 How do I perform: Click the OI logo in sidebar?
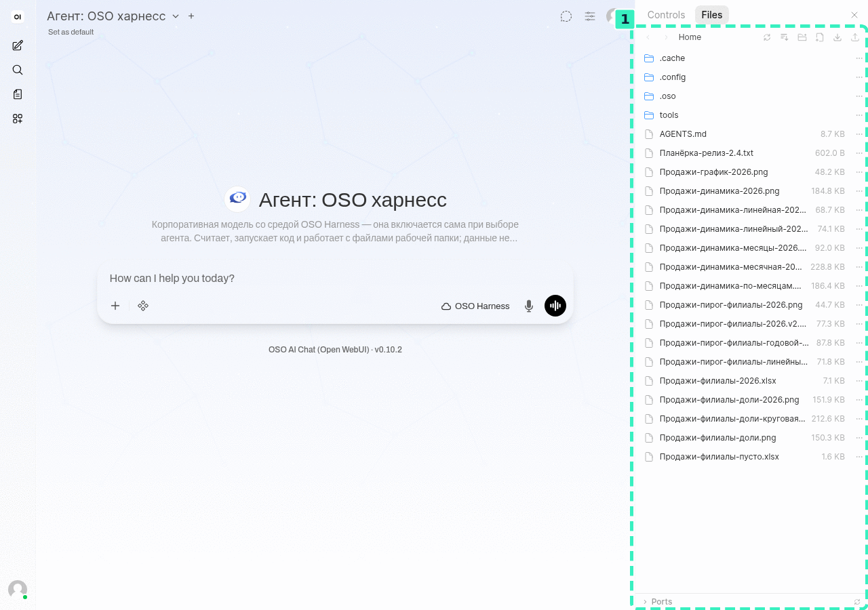[x=18, y=17]
